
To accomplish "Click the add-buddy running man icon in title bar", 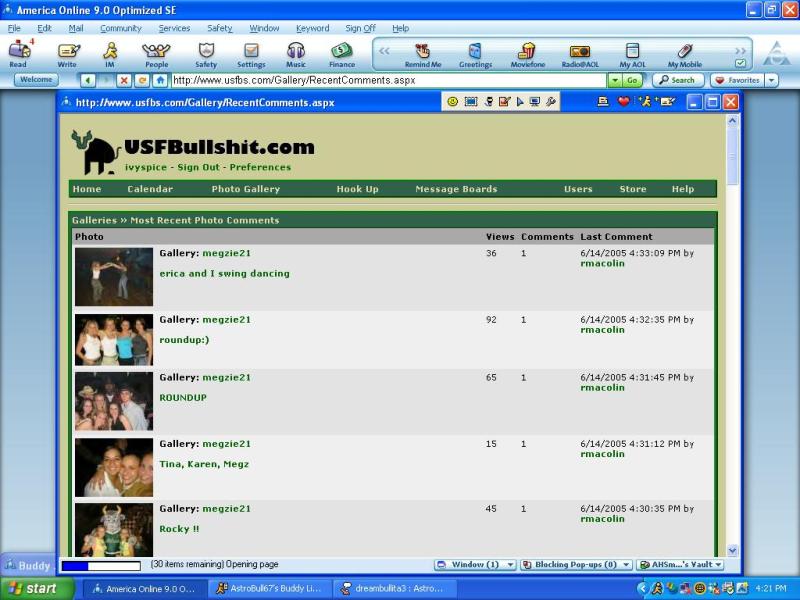I will (x=644, y=102).
